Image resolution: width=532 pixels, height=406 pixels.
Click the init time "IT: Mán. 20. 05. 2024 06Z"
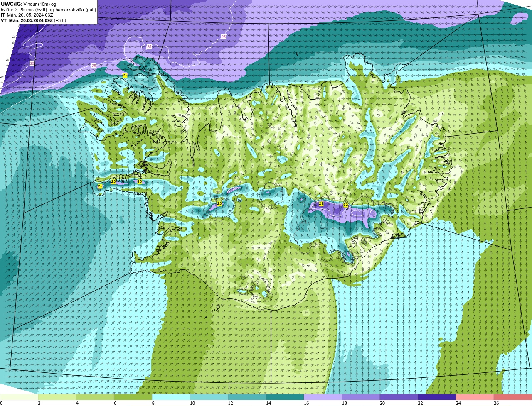pyautogui.click(x=27, y=15)
